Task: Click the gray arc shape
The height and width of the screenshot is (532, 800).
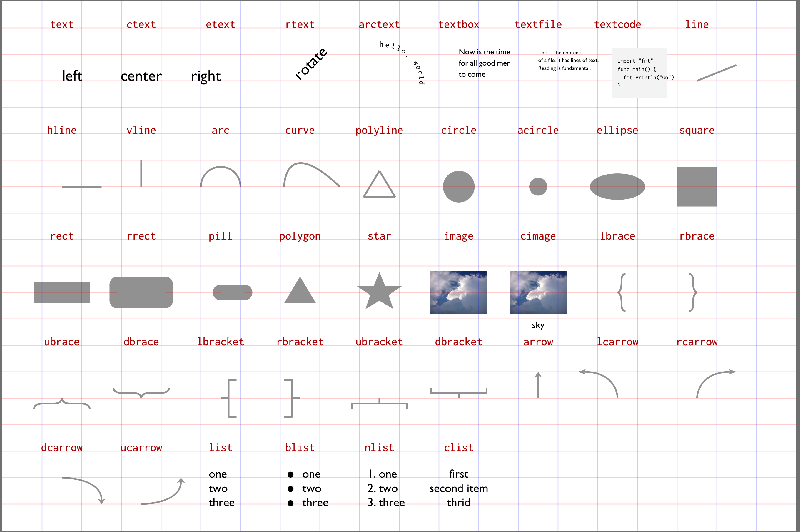Action: pyautogui.click(x=221, y=176)
